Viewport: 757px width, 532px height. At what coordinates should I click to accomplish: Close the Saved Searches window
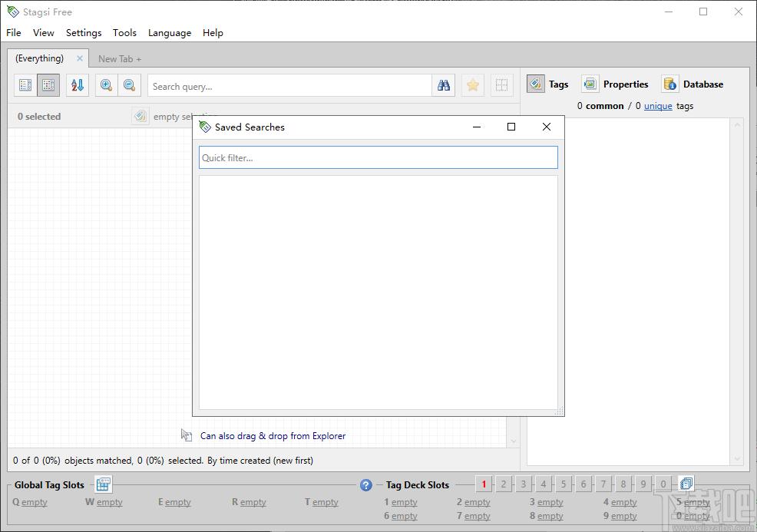pyautogui.click(x=547, y=127)
